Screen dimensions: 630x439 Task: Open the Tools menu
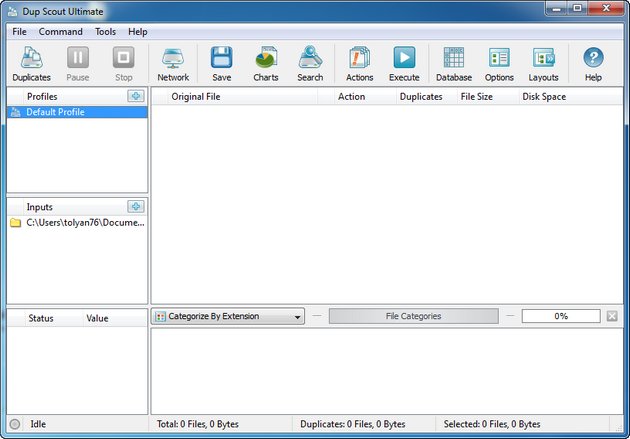[105, 32]
